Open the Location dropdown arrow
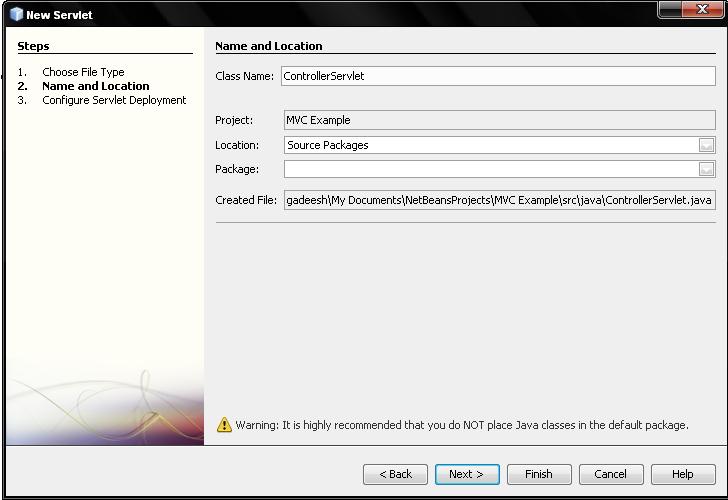This screenshot has width=728, height=500. pos(706,145)
